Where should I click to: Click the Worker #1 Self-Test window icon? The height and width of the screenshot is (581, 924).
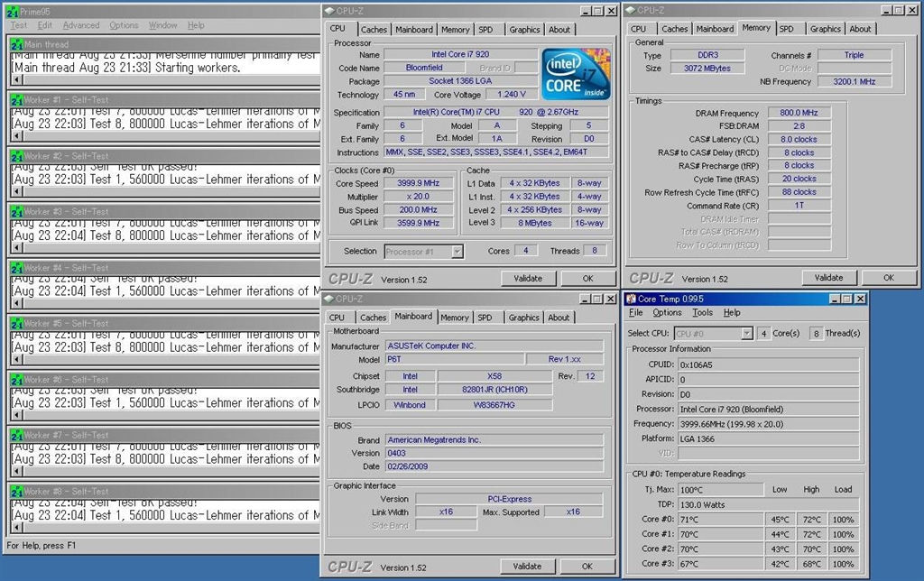16,100
